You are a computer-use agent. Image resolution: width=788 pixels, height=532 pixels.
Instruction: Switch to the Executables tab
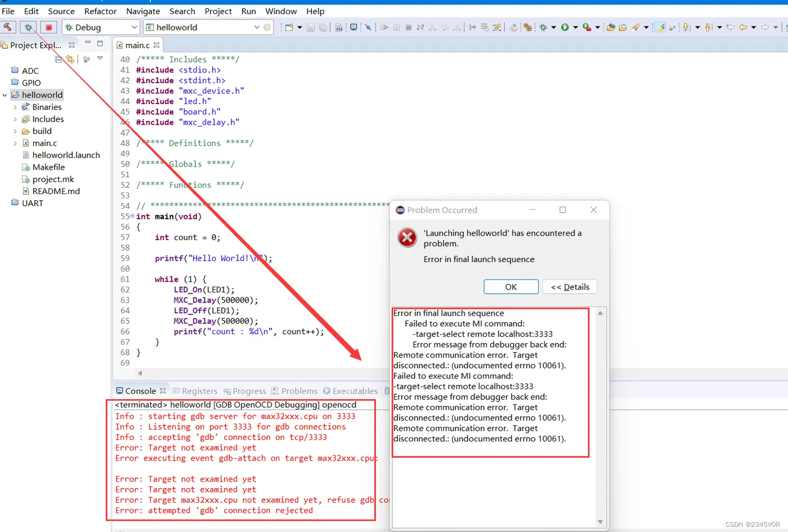tap(350, 391)
